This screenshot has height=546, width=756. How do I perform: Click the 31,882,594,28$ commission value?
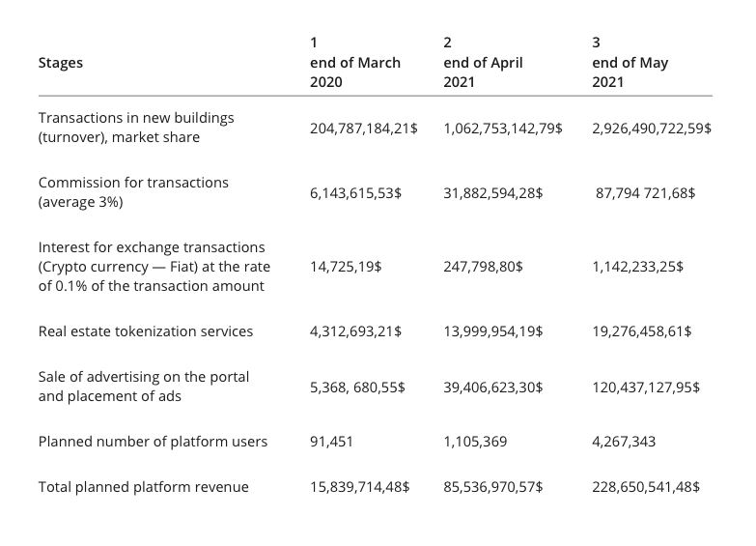[492, 193]
